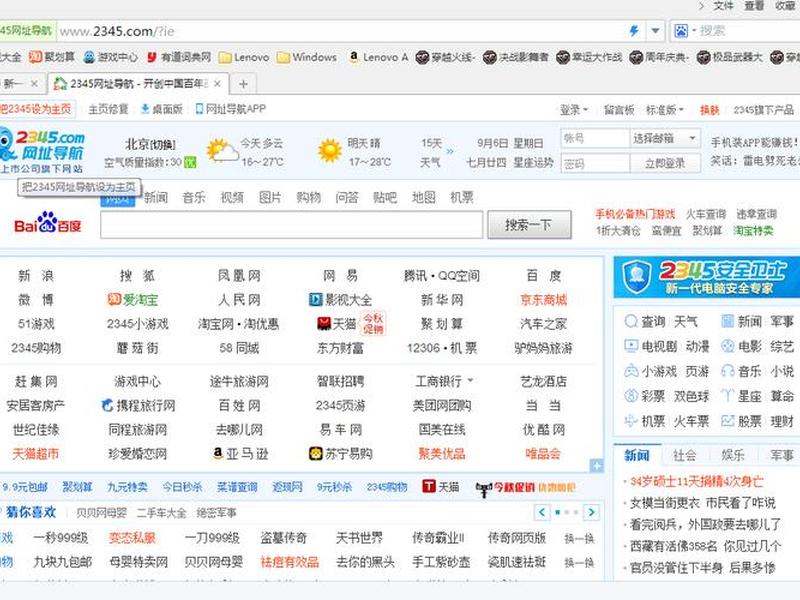Screen dimensions: 800x600
Task: Click the Baidu paw search engine icon
Action: pyautogui.click(x=682, y=31)
